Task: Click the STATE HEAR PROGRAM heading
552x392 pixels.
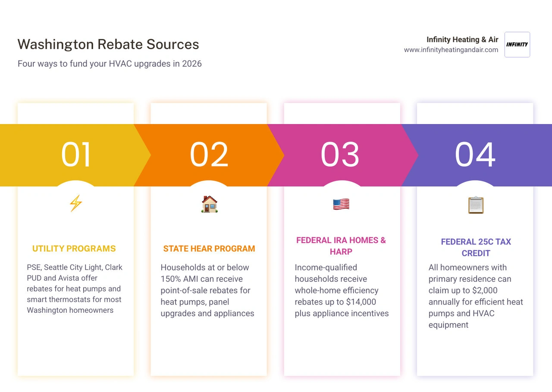Action: (x=209, y=249)
